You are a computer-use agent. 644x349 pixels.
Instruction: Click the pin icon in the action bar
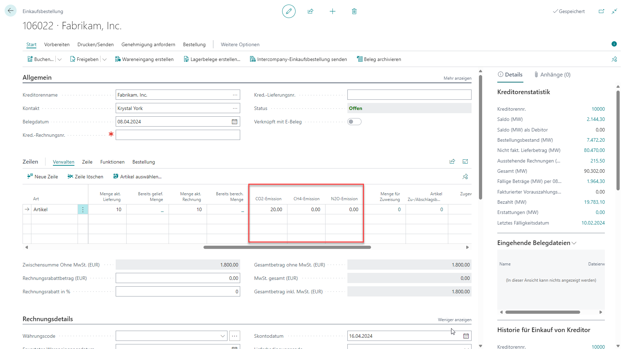pos(614,59)
